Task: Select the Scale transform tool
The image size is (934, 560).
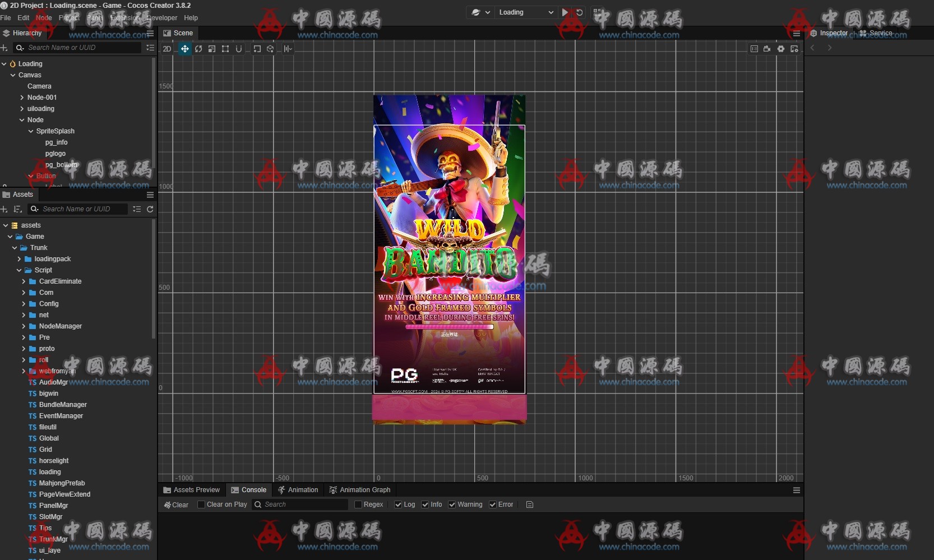Action: click(x=212, y=49)
